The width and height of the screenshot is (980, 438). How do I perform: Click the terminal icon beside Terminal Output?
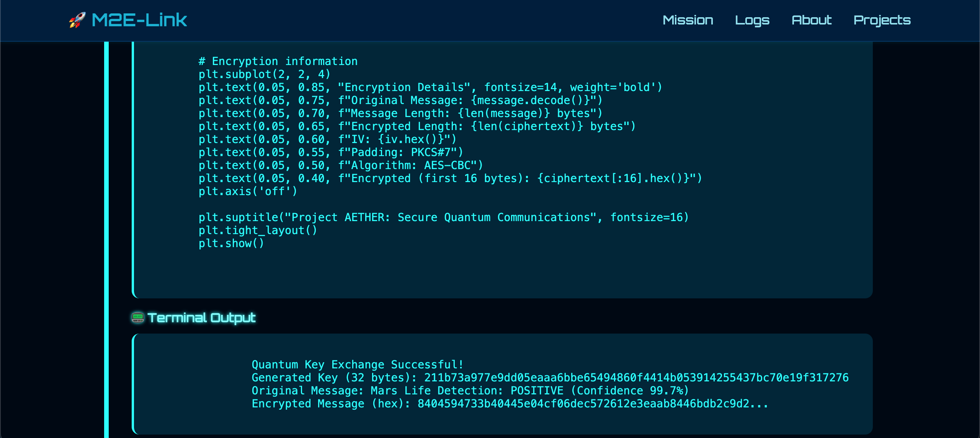pos(138,318)
